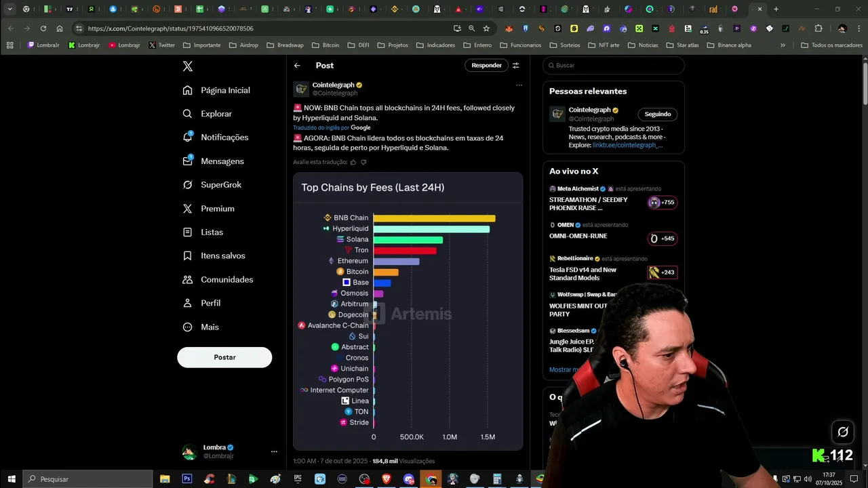Open the Windows Start button
The width and height of the screenshot is (868, 488).
pyautogui.click(x=12, y=479)
